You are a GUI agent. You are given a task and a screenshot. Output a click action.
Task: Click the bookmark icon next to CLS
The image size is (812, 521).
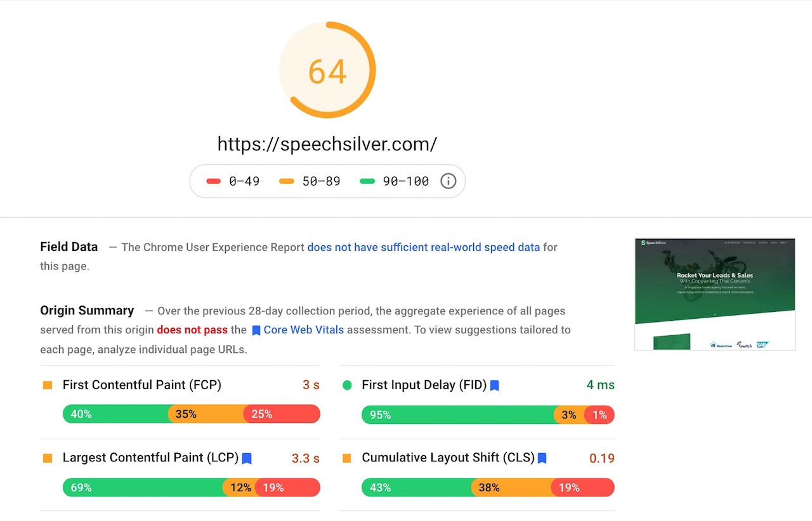pos(542,458)
